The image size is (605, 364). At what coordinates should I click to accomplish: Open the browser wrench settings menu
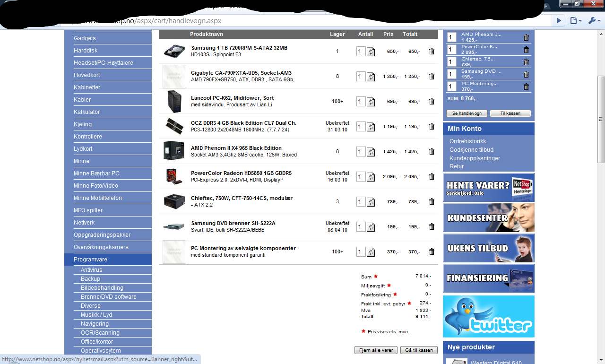pyautogui.click(x=594, y=21)
